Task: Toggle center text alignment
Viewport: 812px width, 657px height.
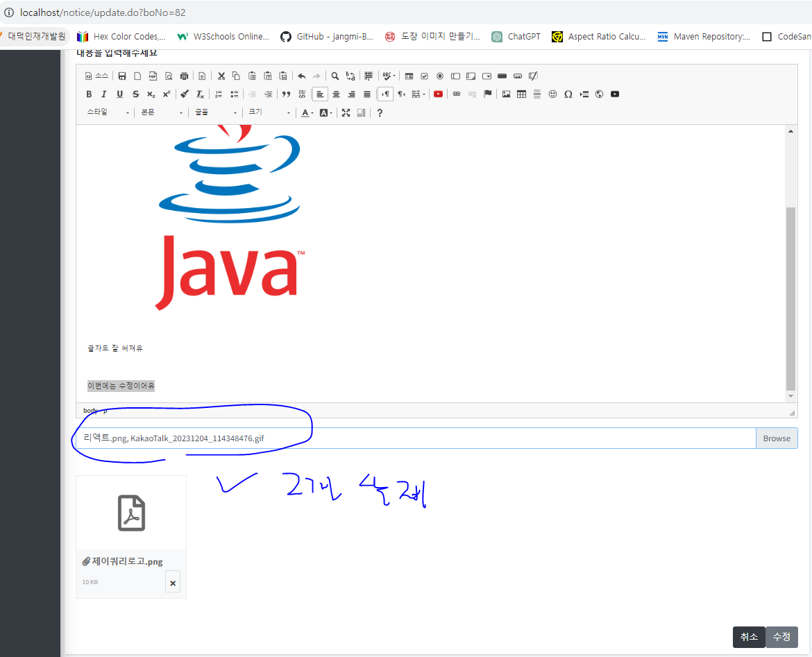Action: point(336,94)
